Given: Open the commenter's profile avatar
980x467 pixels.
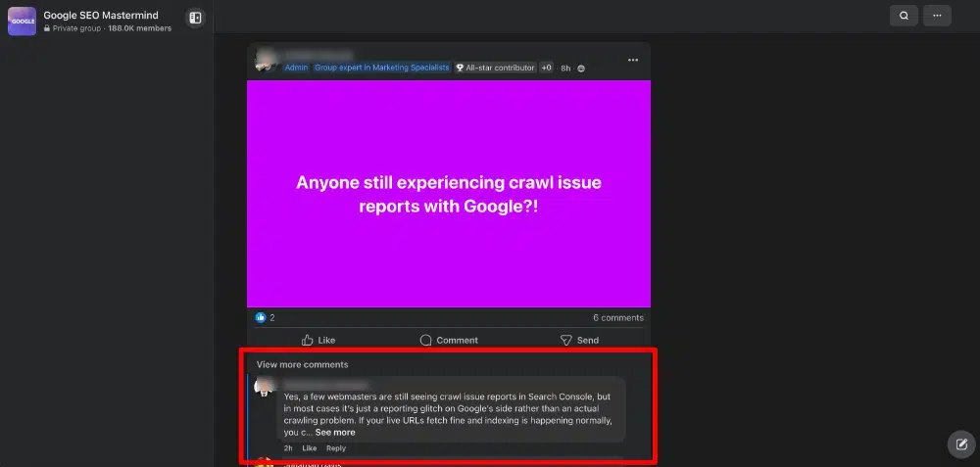Looking at the screenshot, I should pyautogui.click(x=265, y=387).
